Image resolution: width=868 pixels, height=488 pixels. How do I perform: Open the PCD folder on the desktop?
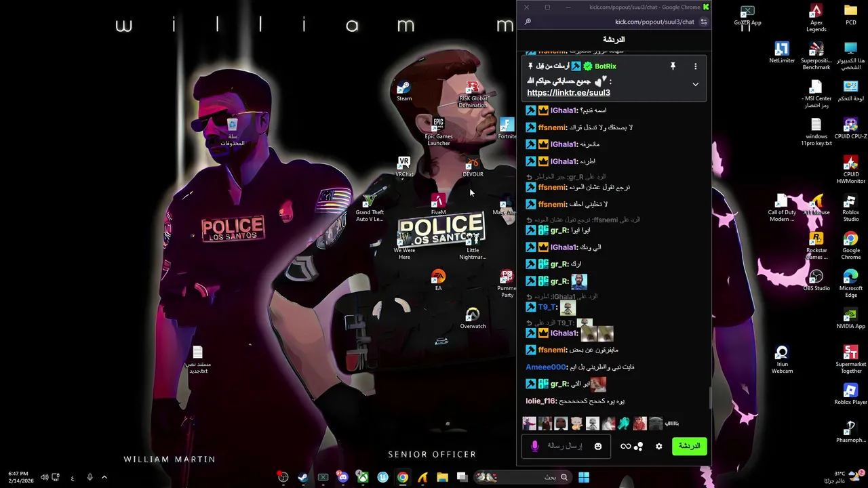(x=850, y=15)
